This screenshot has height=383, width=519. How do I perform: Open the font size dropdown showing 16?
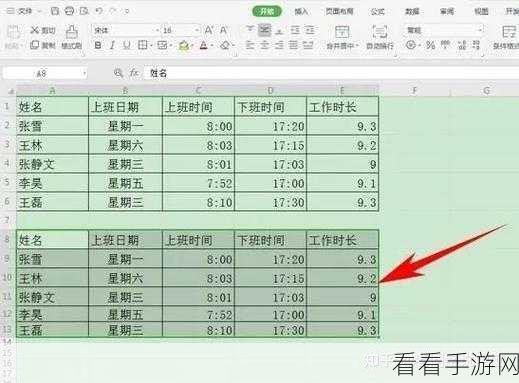(197, 30)
